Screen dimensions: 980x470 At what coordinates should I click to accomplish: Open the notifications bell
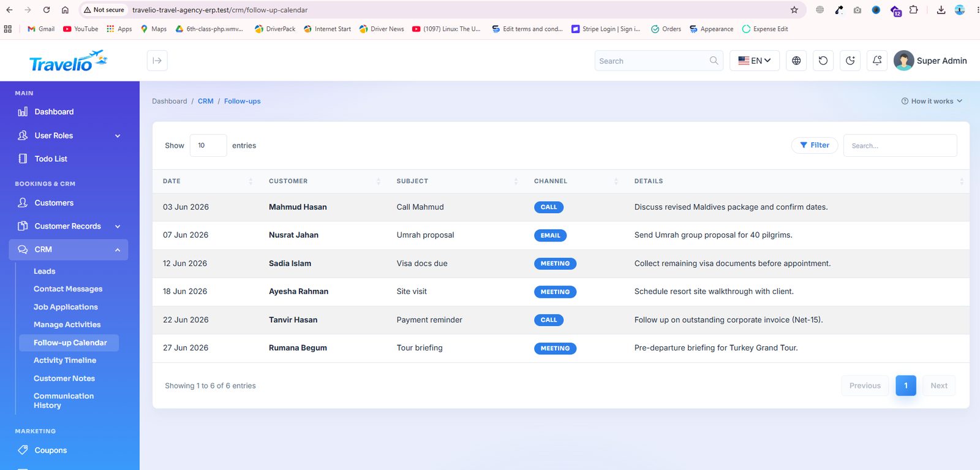(x=877, y=61)
